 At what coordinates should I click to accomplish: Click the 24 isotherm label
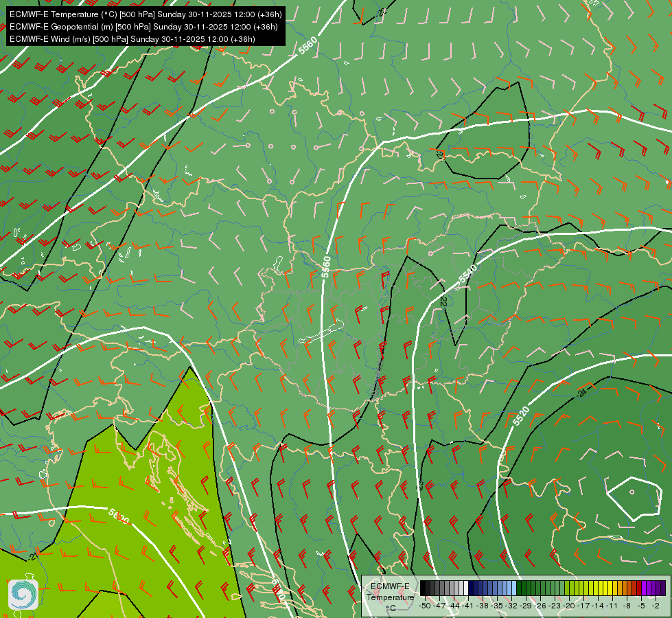[582, 392]
